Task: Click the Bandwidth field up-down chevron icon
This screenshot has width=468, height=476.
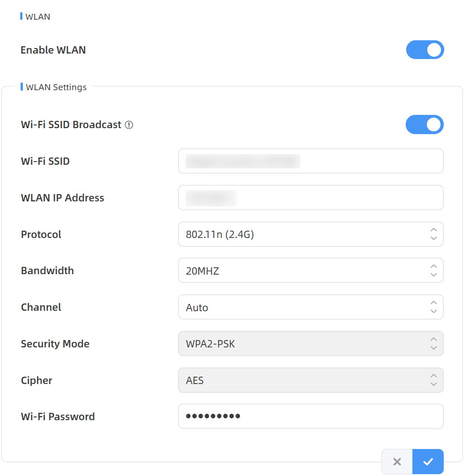Action: tap(434, 270)
